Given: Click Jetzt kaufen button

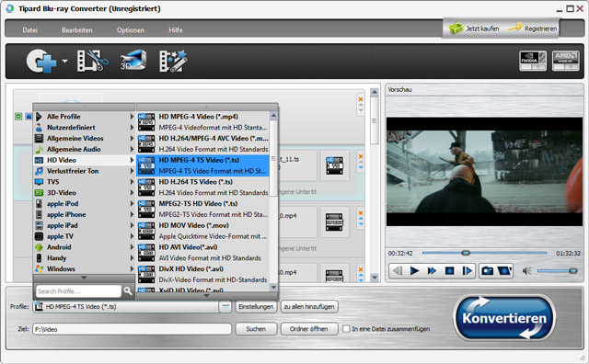Looking at the screenshot, I should [474, 28].
